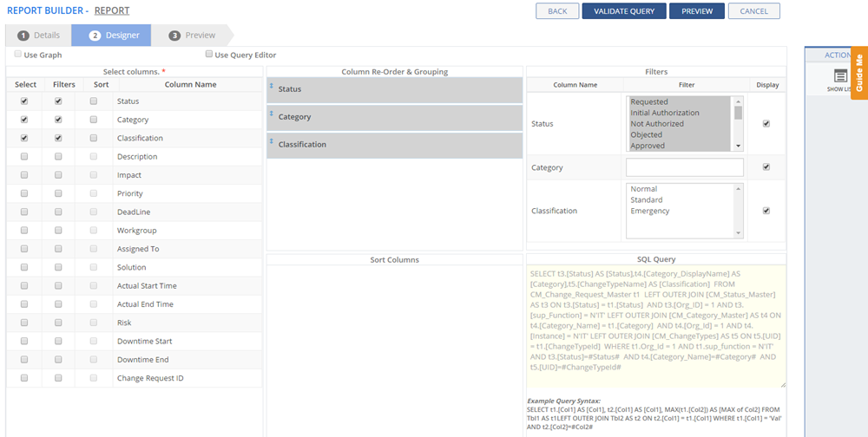868x437 pixels.
Task: Click the reorder arrow icon on Category row
Action: [x=272, y=114]
